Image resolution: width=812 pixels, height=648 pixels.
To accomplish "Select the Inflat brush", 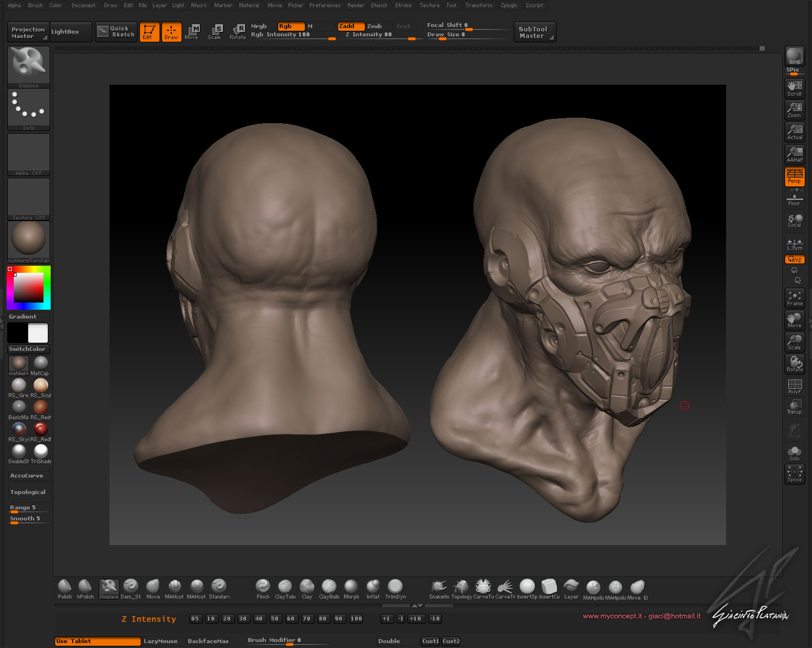I will coord(373,589).
